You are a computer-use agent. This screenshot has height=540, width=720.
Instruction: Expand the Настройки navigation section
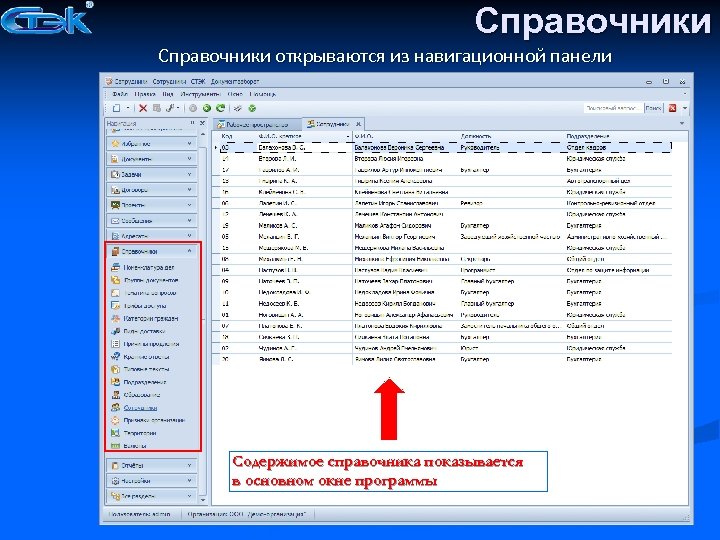click(152, 481)
